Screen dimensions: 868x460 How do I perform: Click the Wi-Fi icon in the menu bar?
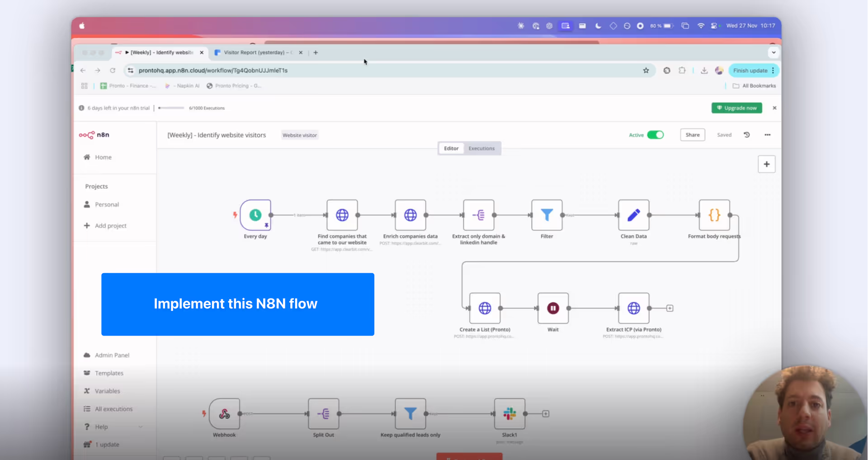pyautogui.click(x=701, y=26)
